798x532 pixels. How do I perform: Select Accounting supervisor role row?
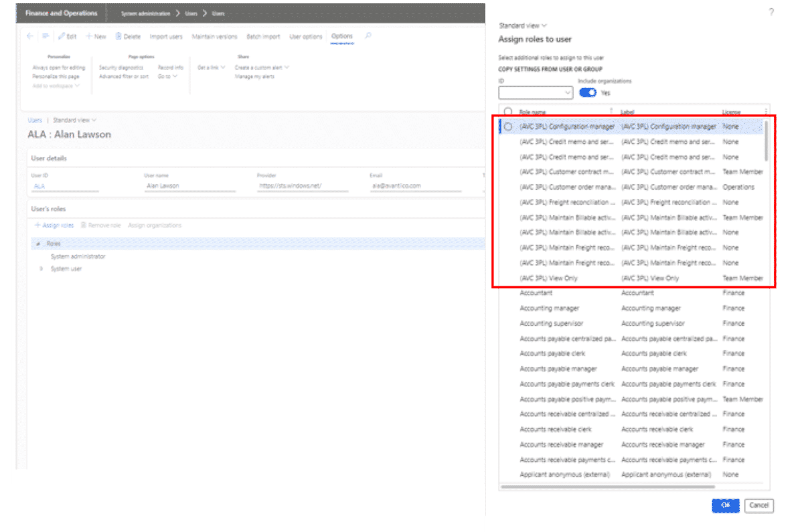(631, 323)
